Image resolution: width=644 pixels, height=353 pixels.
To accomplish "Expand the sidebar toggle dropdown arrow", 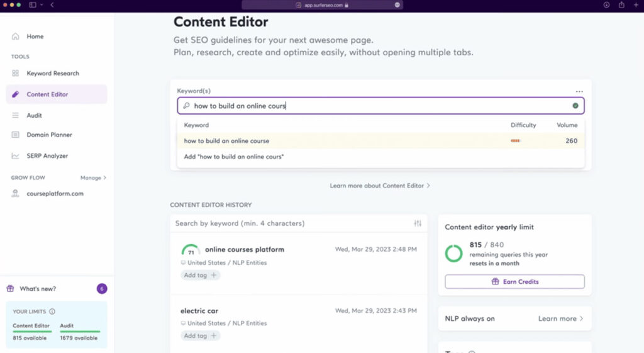I will (42, 5).
